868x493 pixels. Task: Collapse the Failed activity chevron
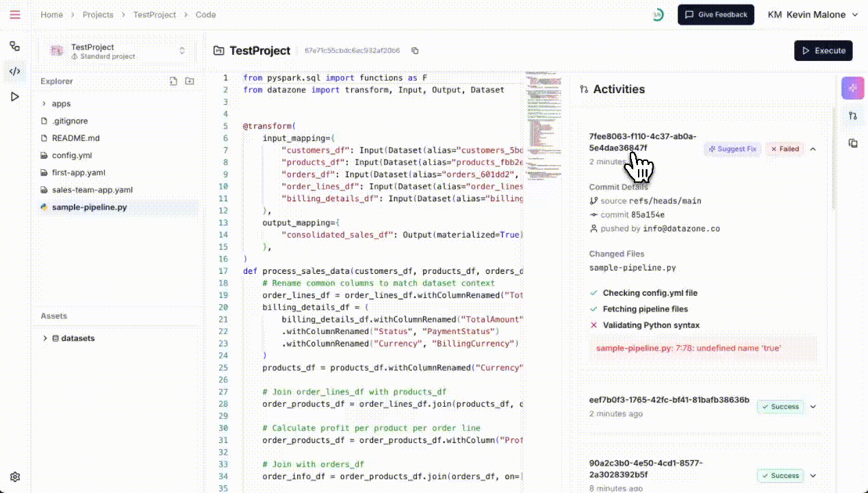(813, 149)
